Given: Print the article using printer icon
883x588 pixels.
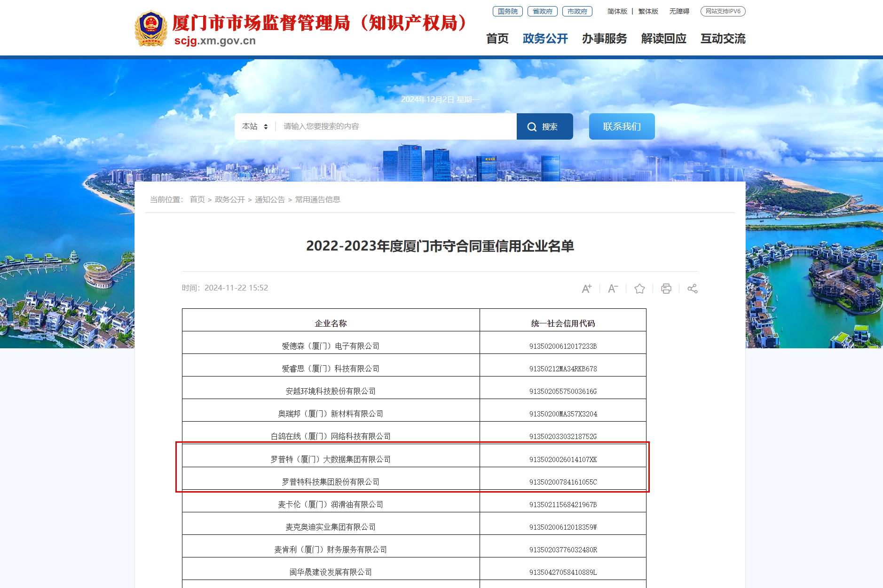Looking at the screenshot, I should point(666,289).
